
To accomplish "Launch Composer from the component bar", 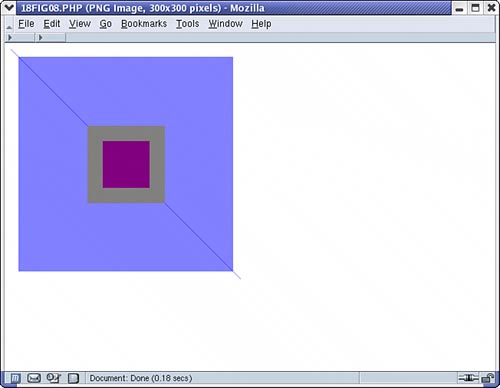I will point(53,378).
